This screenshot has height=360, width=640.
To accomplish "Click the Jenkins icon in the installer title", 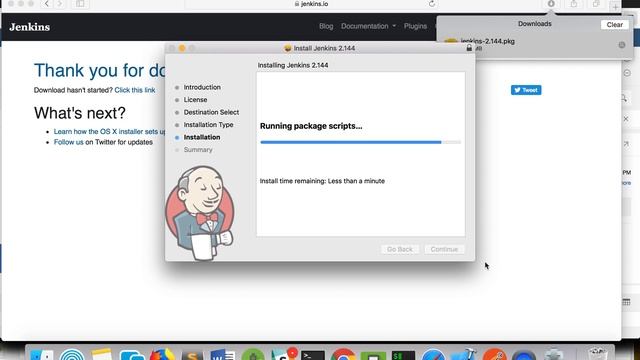I will [x=287, y=48].
